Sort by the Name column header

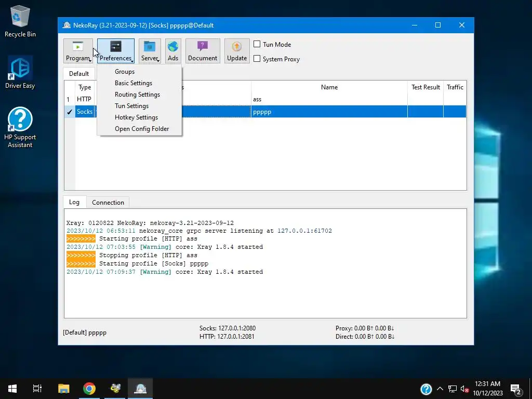(x=329, y=87)
